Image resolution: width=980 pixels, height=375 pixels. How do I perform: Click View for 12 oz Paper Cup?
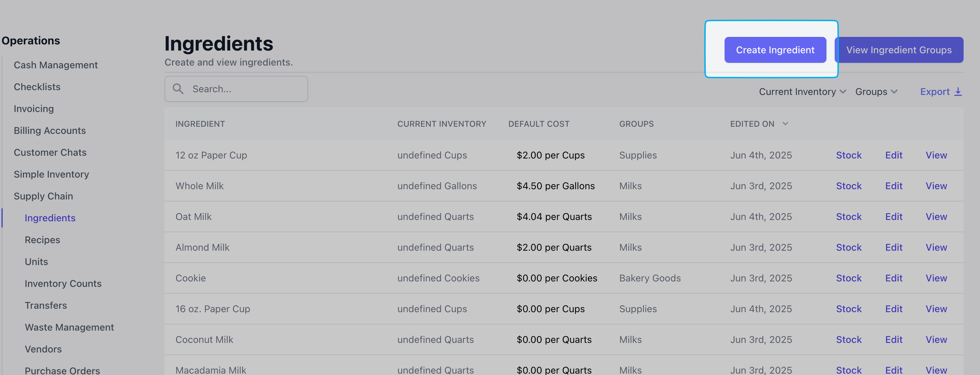[x=936, y=155]
